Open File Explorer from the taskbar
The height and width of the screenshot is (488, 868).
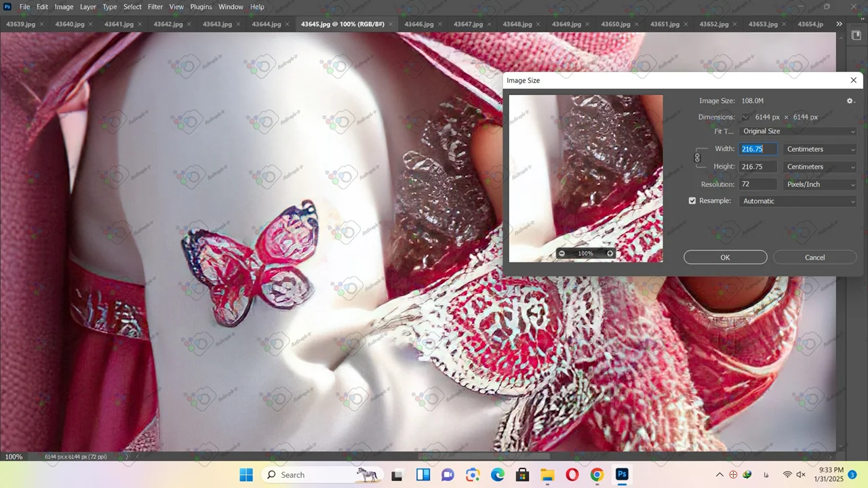(x=547, y=474)
